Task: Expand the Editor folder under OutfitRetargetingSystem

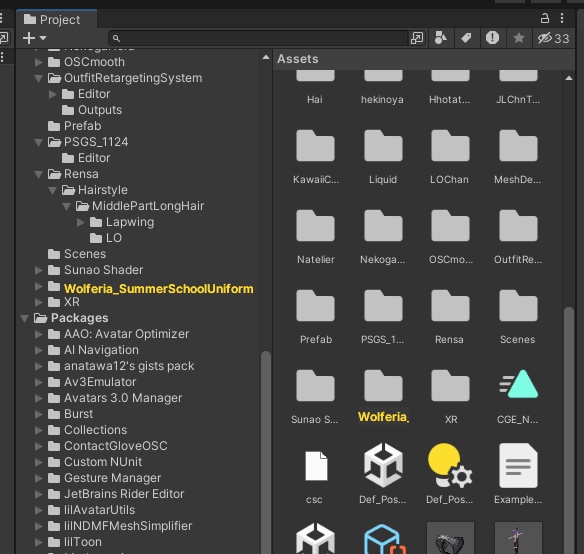Action: [x=53, y=94]
